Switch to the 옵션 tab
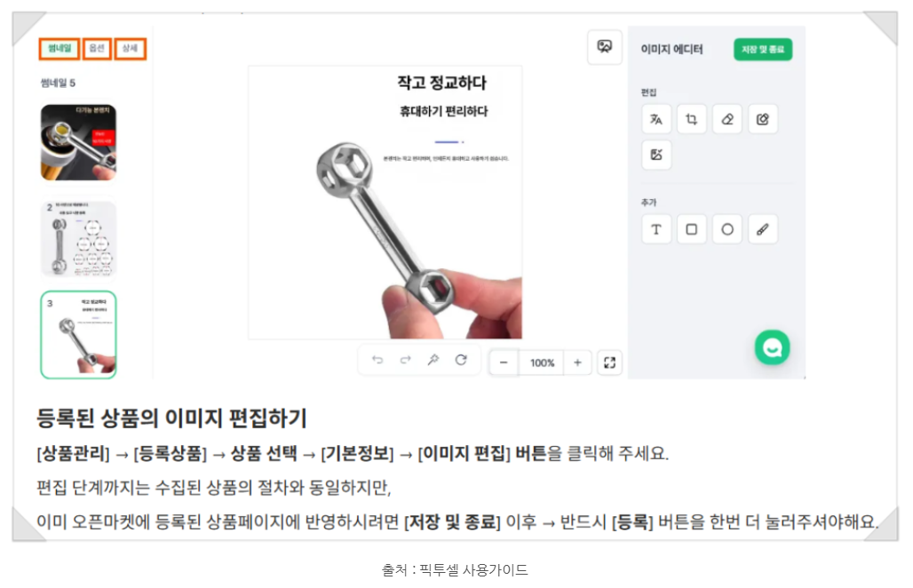 pyautogui.click(x=97, y=49)
